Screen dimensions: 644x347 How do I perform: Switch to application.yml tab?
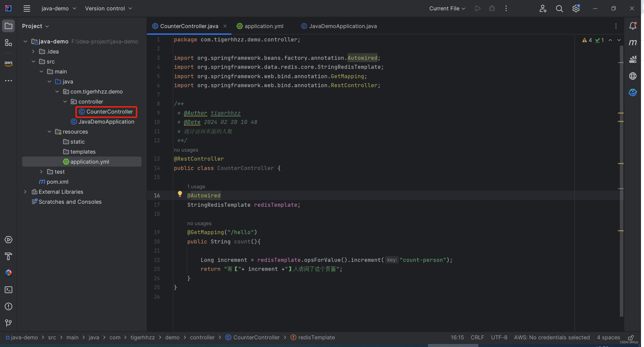[x=260, y=26]
